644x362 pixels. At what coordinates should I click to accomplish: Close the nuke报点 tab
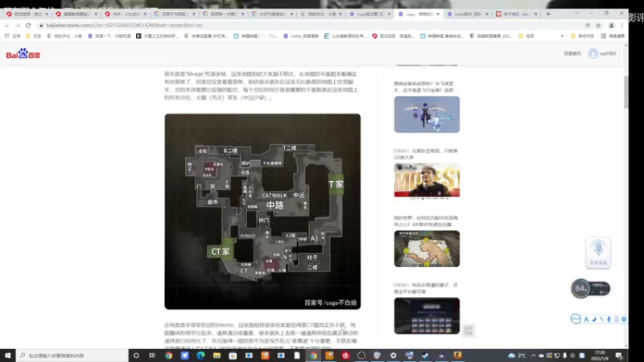tap(487, 14)
